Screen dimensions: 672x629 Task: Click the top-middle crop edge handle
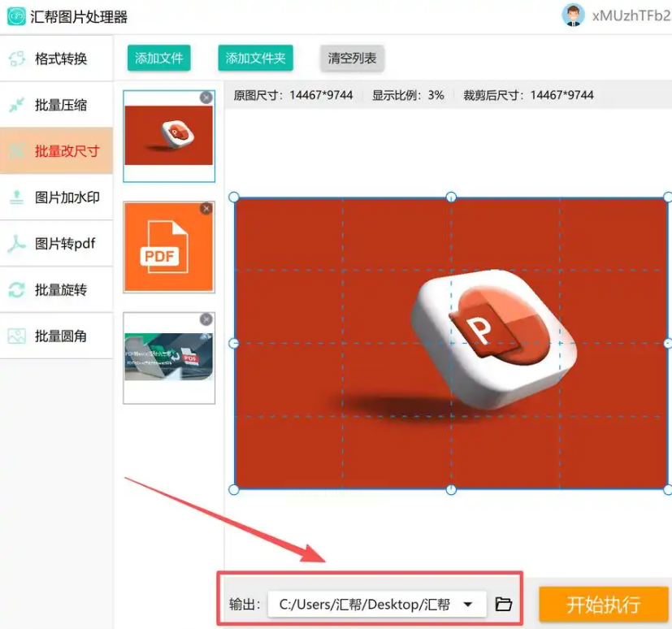[451, 197]
